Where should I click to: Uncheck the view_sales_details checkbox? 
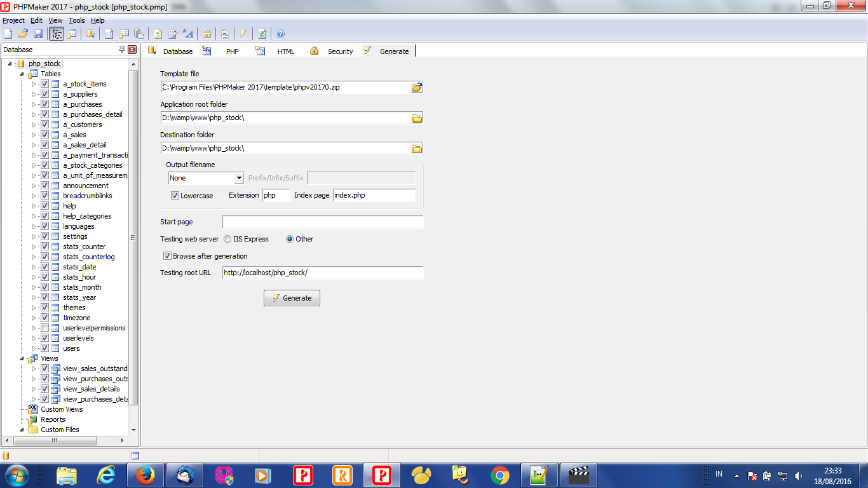click(45, 389)
